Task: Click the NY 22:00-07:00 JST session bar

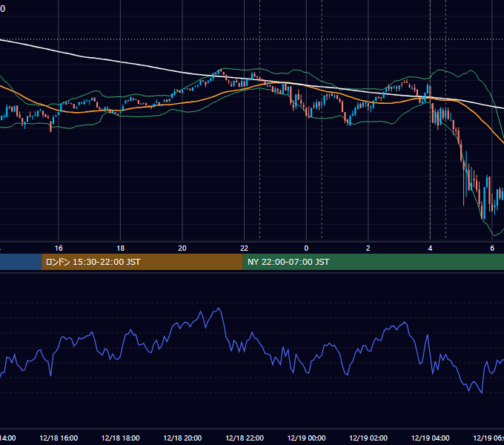Action: point(373,262)
